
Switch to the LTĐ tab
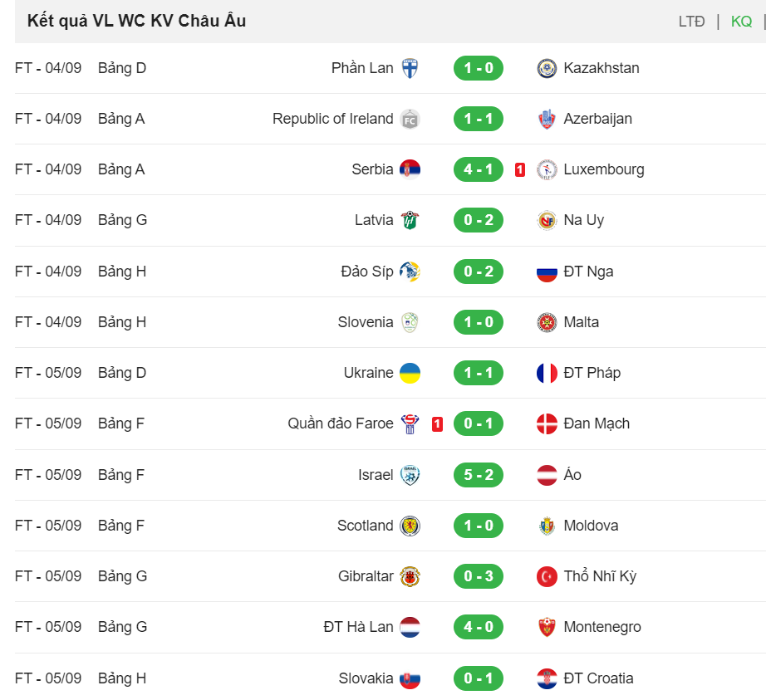pyautogui.click(x=691, y=22)
